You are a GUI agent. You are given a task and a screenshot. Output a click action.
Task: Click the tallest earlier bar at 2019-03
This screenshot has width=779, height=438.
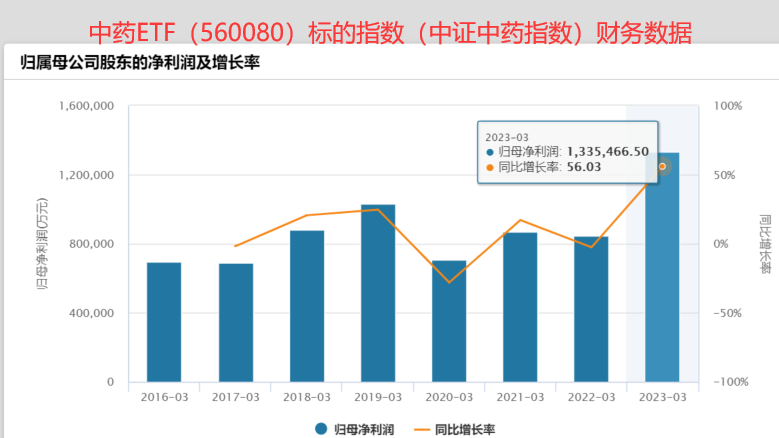pos(378,293)
